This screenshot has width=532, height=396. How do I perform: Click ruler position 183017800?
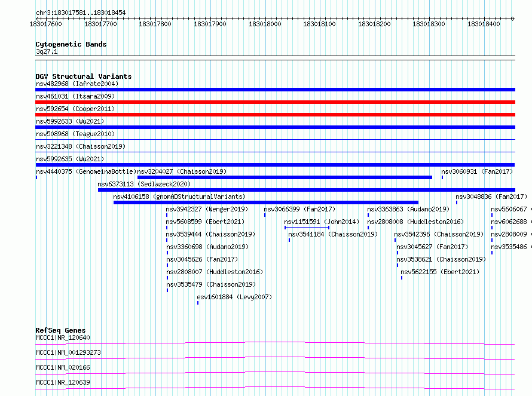coord(155,24)
